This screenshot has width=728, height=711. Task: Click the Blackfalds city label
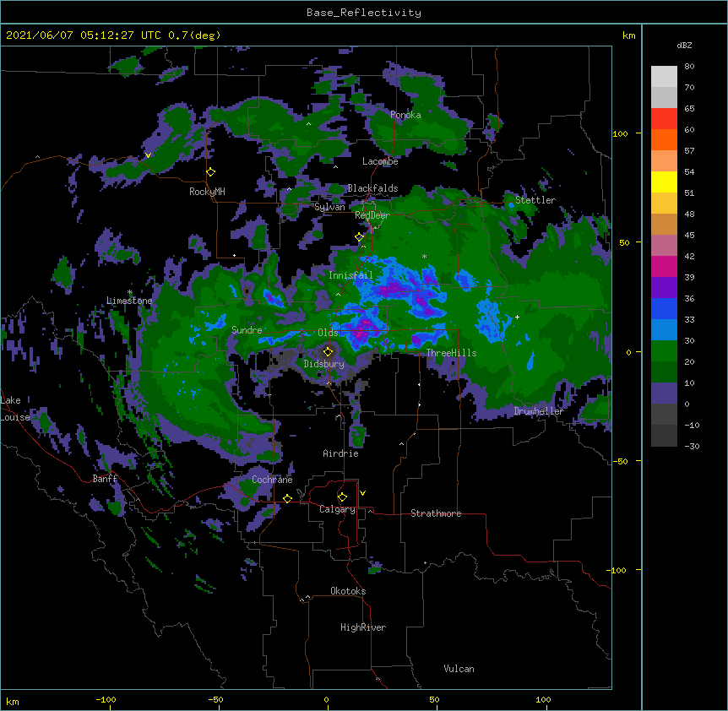click(x=372, y=188)
